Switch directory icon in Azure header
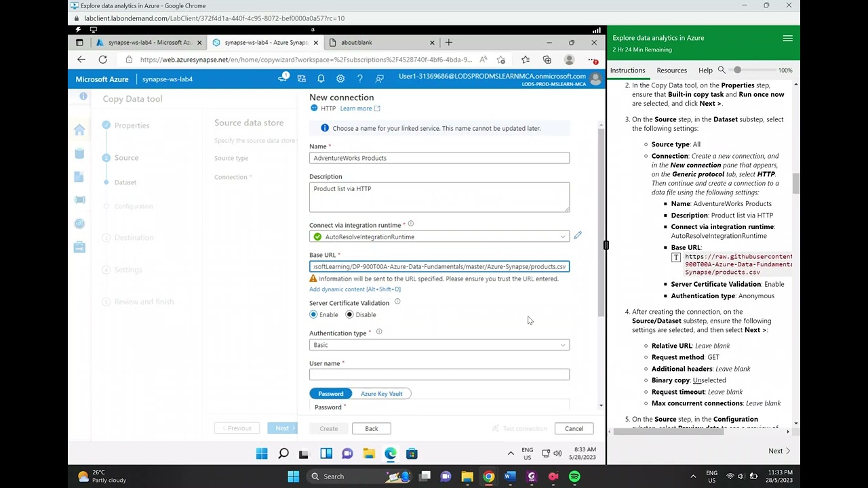 click(301, 79)
